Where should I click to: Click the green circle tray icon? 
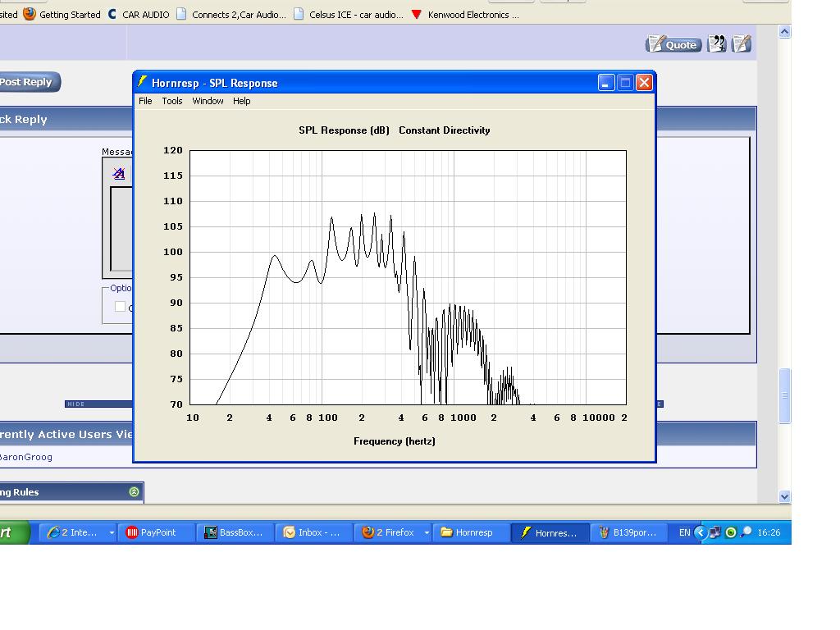coord(731,532)
